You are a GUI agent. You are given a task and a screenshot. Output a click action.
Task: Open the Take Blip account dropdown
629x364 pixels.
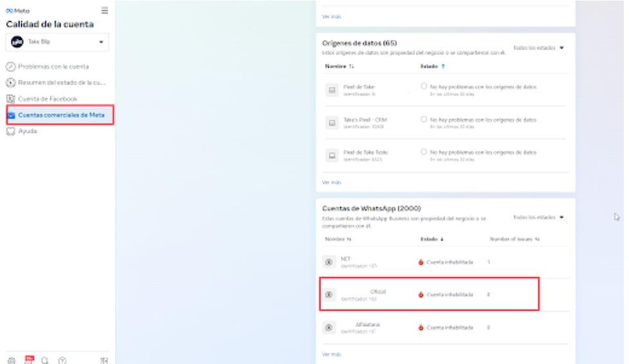pos(57,42)
